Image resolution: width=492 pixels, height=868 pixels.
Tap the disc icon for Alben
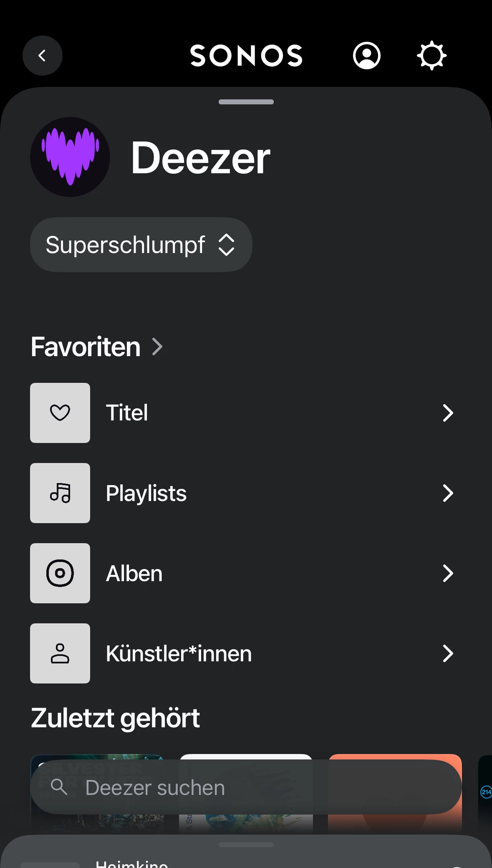[60, 573]
